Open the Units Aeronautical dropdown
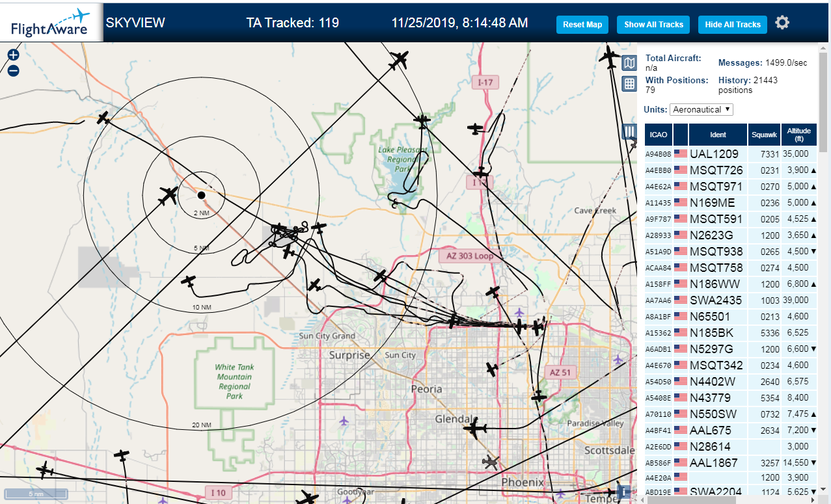831x504 pixels. pos(702,109)
